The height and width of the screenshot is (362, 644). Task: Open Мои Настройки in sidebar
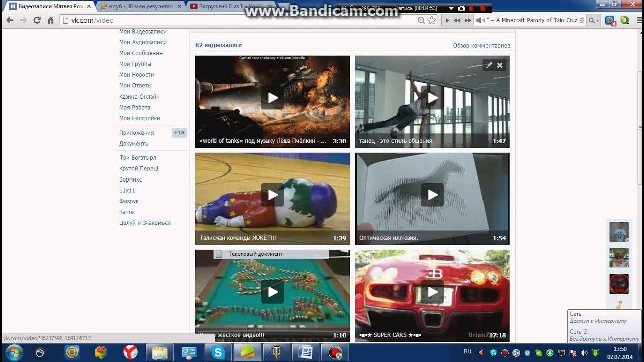[140, 118]
